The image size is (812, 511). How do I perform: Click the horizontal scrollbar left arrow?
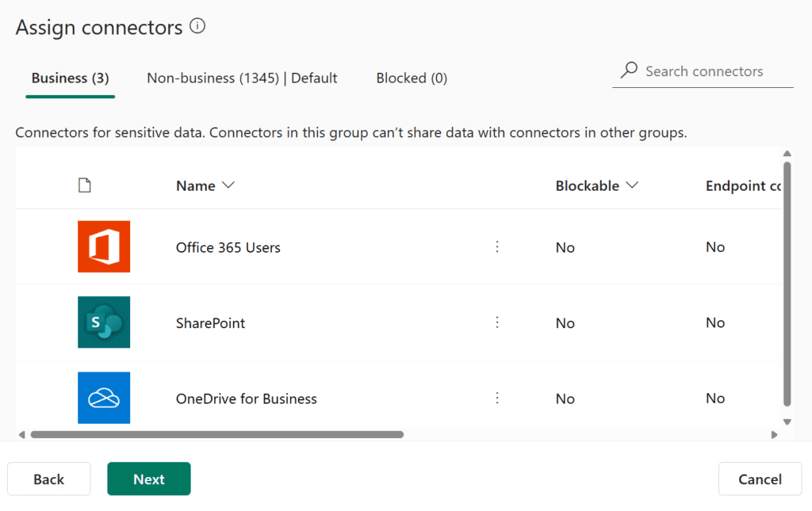click(21, 435)
